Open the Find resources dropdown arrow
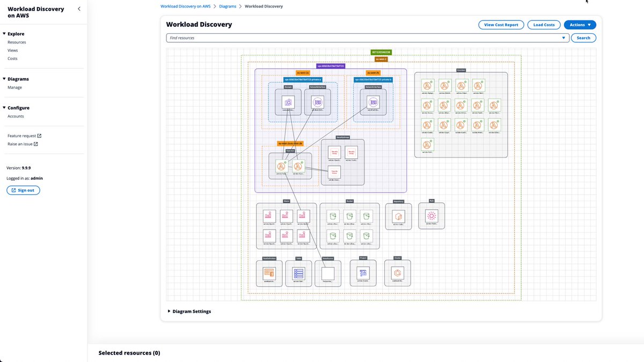 563,38
